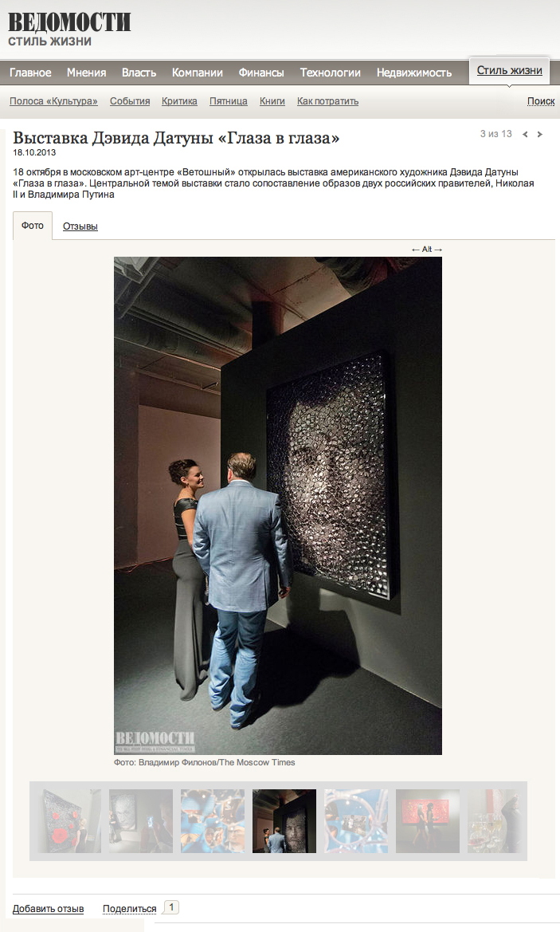560x932 pixels.
Task: Select thumbnail with red painting on wall
Action: (x=428, y=821)
